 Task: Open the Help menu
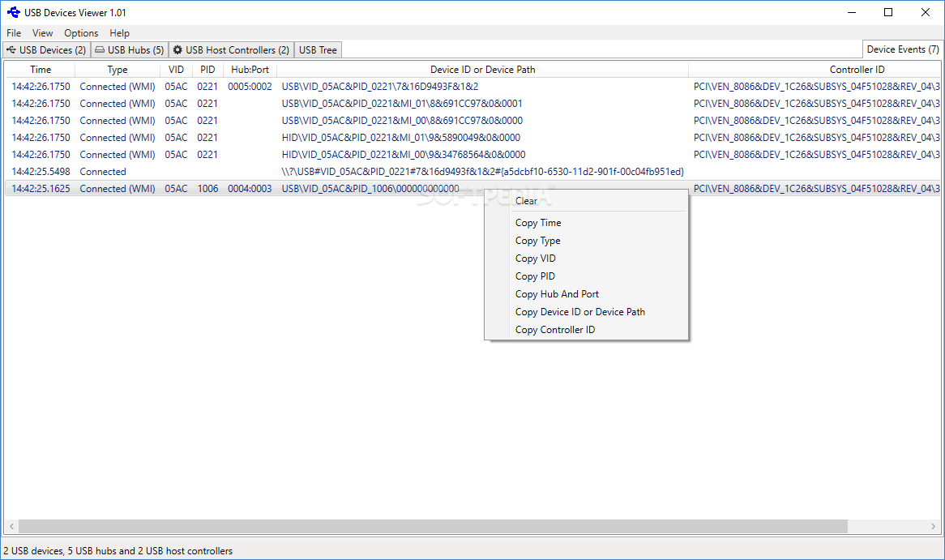pyautogui.click(x=119, y=32)
